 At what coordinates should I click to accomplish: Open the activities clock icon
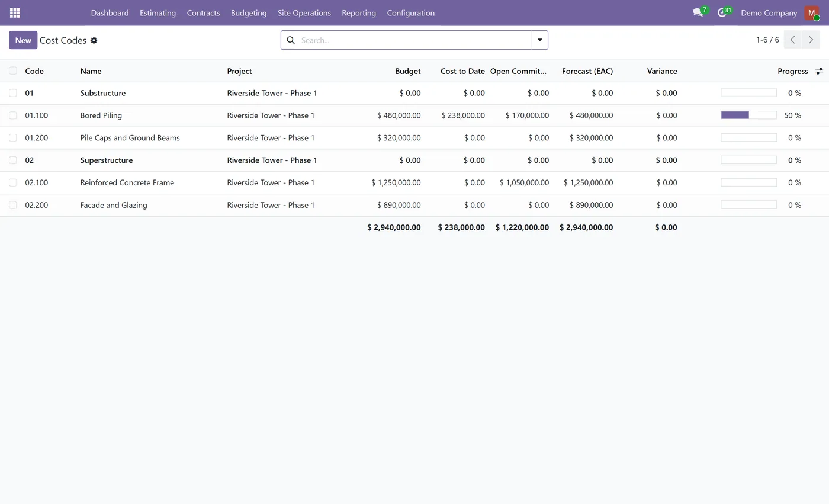click(722, 12)
